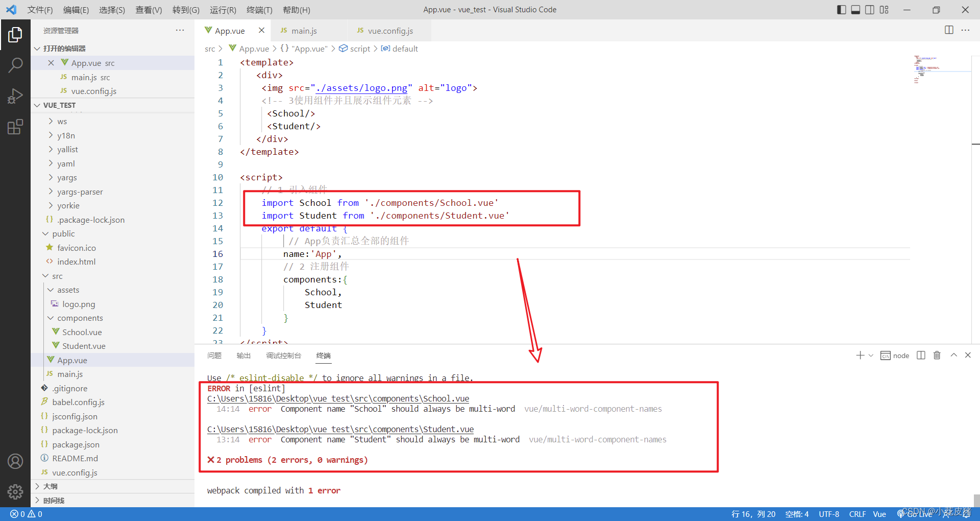The width and height of the screenshot is (980, 521).
Task: Expand the 时间线 timeline section
Action: [x=112, y=501]
